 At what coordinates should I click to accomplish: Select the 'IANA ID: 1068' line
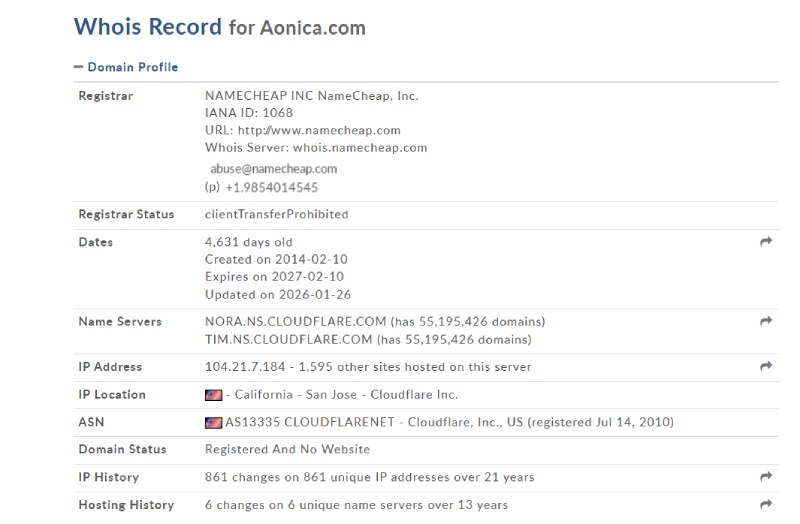(x=249, y=113)
